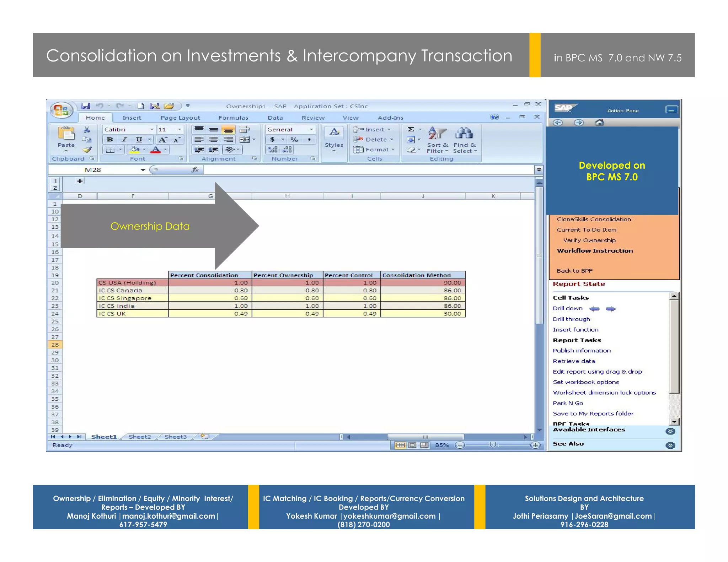Click the zoom out minus button
The width and height of the screenshot is (728, 562).
coord(460,445)
